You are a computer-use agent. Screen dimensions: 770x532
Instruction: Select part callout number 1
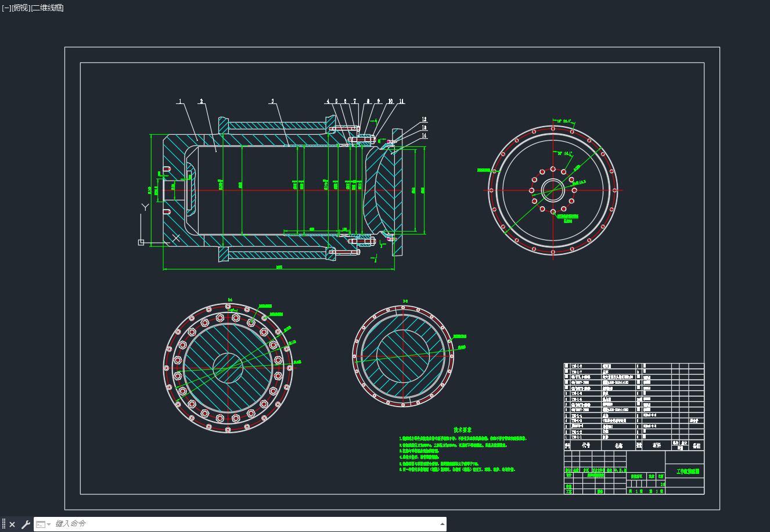pos(180,102)
